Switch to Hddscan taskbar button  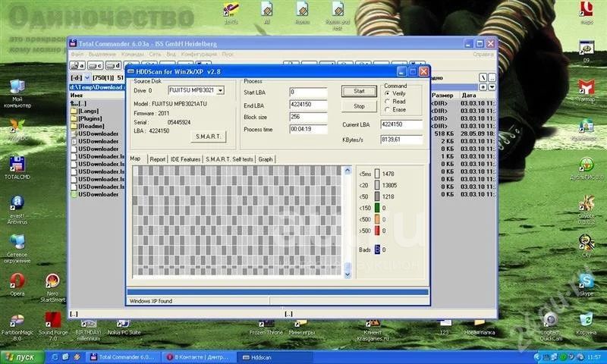tap(274, 357)
